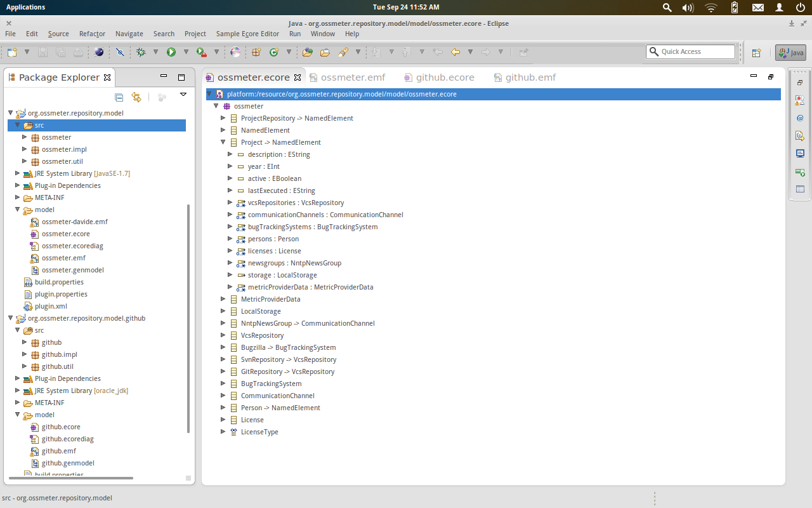The height and width of the screenshot is (508, 812).
Task: Open the Package Explorer view menu triangle
Action: (183, 95)
